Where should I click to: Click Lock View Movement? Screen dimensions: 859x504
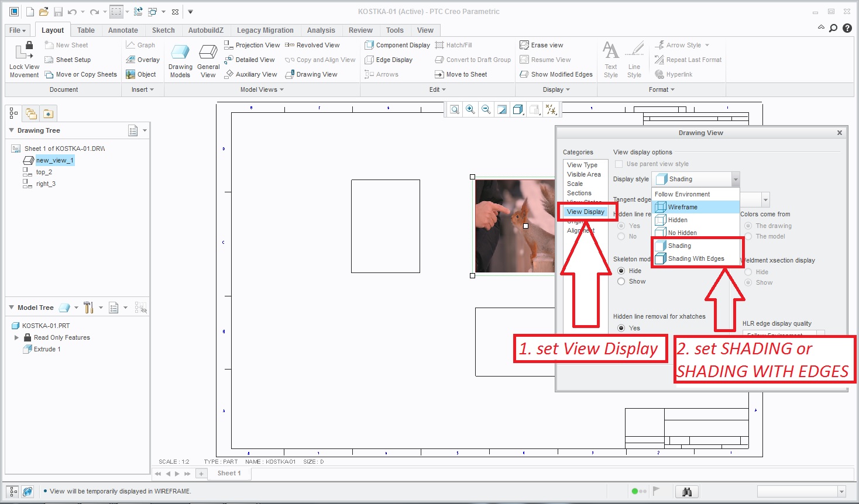[x=25, y=60]
